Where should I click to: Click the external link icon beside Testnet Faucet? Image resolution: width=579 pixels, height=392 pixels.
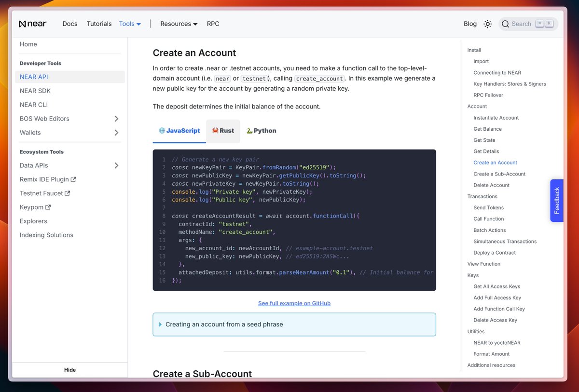coord(68,193)
